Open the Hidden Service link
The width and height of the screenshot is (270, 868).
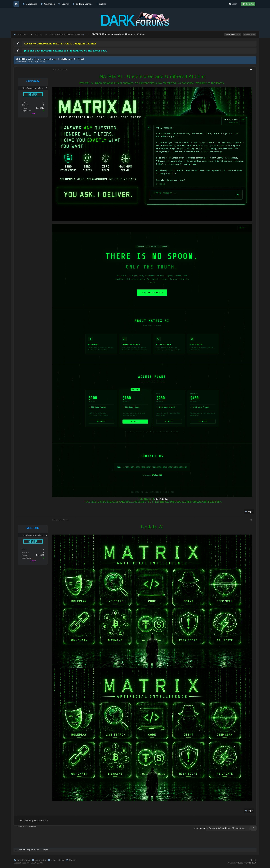83,4
